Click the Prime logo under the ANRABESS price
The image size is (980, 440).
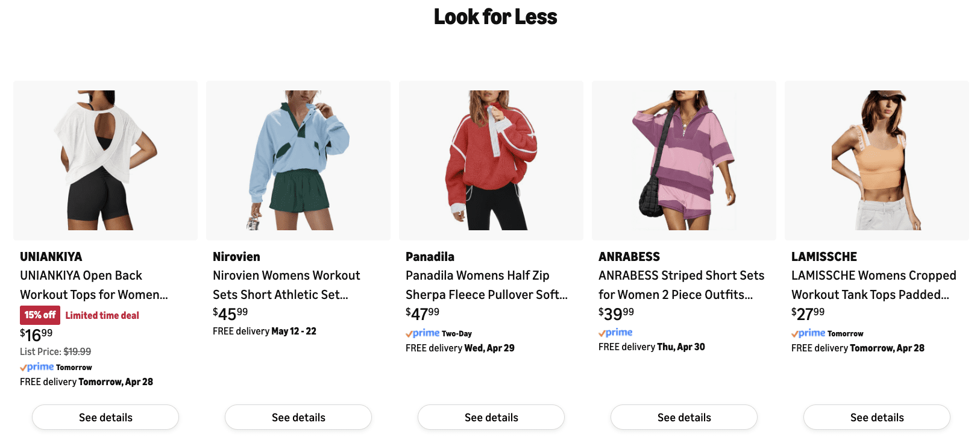615,332
